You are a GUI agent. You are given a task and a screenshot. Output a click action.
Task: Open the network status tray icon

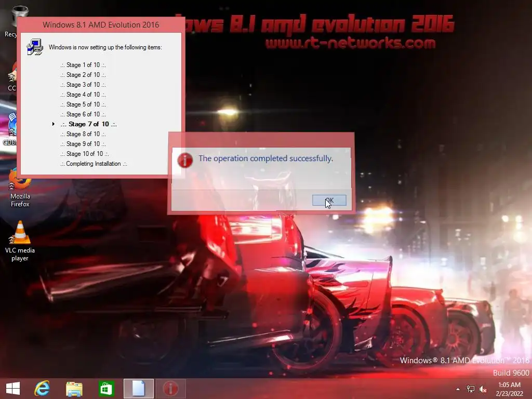coord(471,389)
